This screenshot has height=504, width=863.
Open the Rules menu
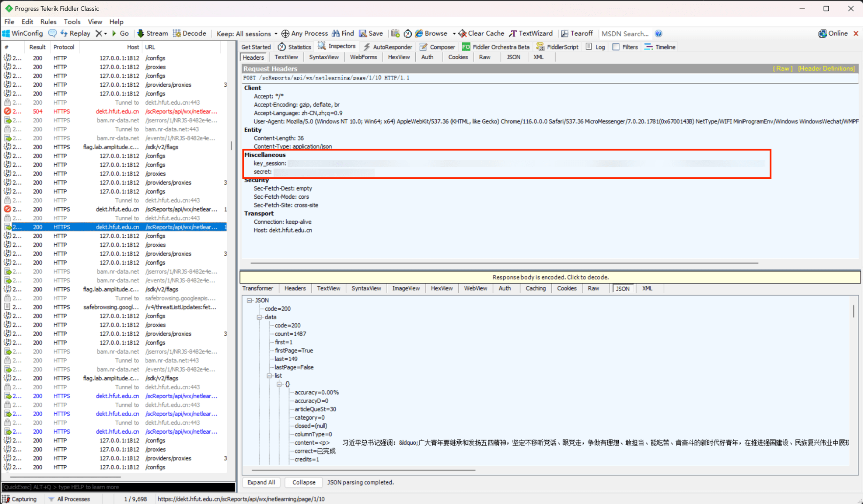click(48, 22)
